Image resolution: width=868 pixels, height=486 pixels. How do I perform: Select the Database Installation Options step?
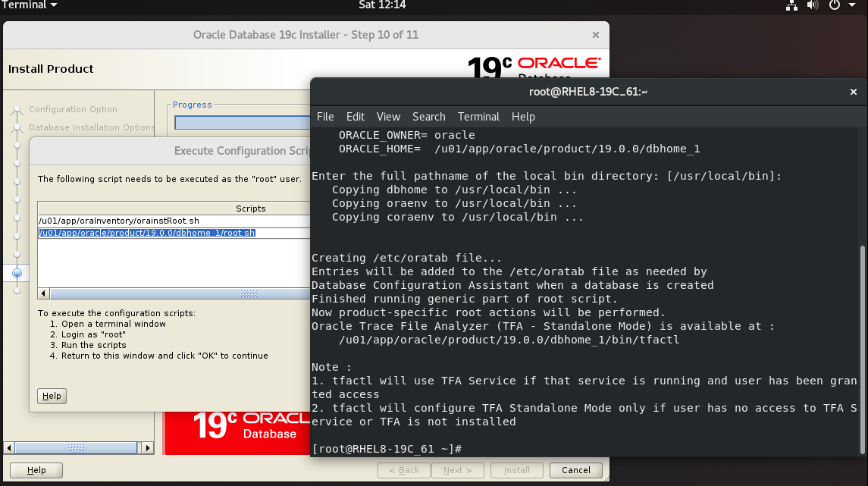click(91, 127)
